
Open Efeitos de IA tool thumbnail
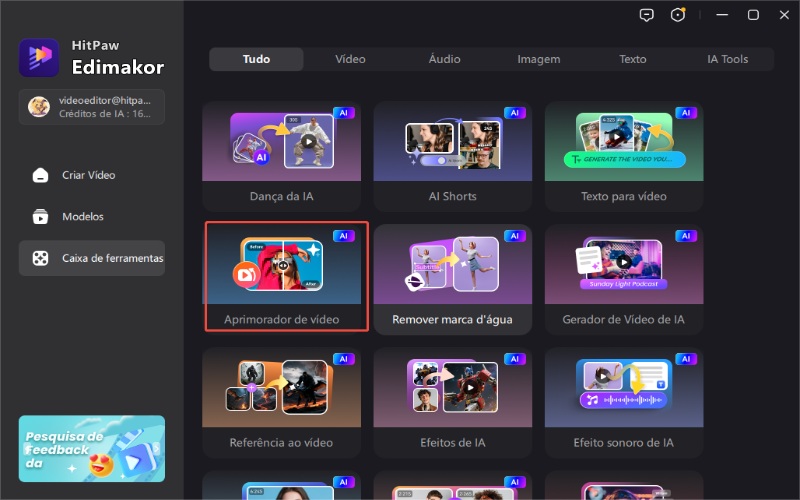point(453,388)
